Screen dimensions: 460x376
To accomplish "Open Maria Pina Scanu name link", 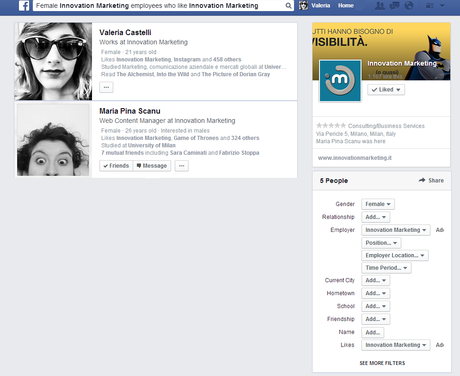I will click(130, 111).
